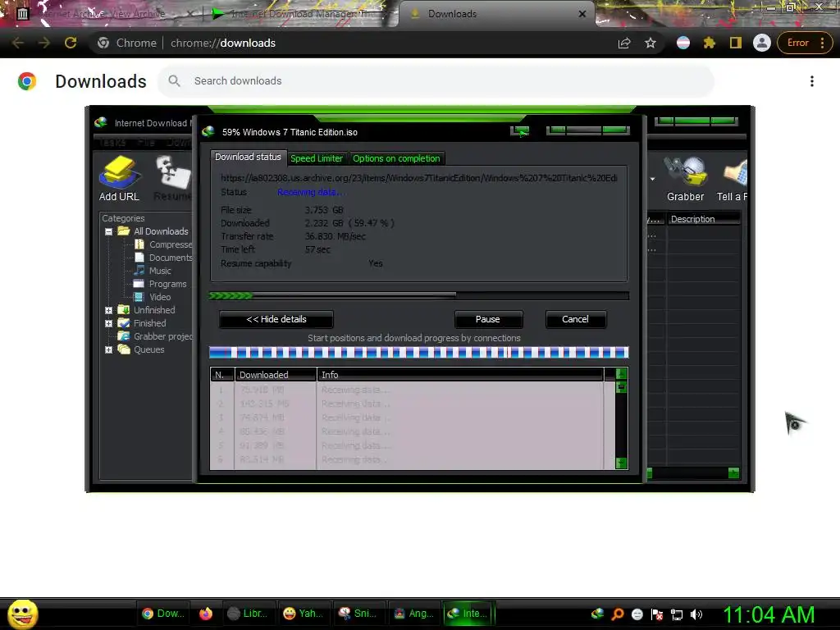Expand the Finished category
This screenshot has height=630, width=840.
tap(109, 323)
